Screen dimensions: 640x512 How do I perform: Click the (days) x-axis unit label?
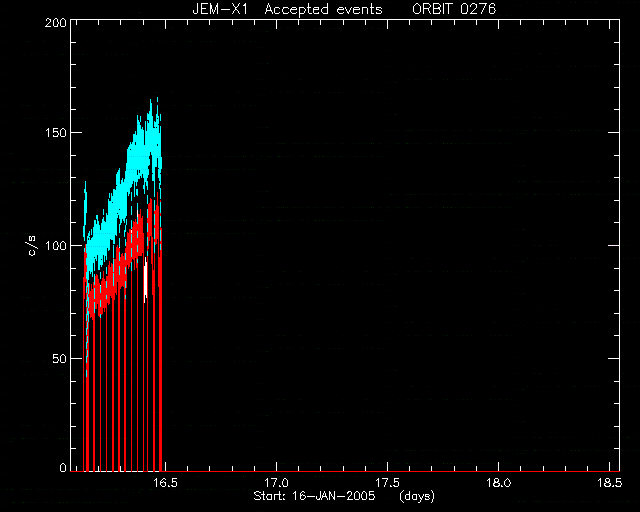tap(417, 496)
